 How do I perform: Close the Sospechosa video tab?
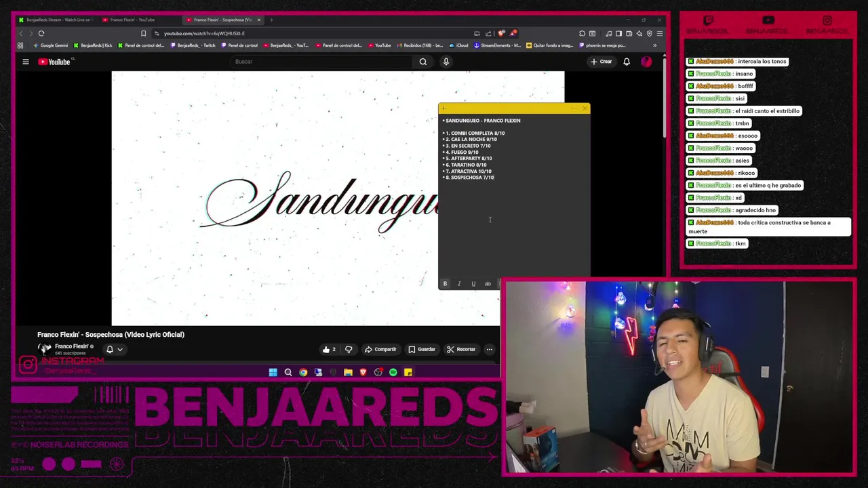coord(258,20)
